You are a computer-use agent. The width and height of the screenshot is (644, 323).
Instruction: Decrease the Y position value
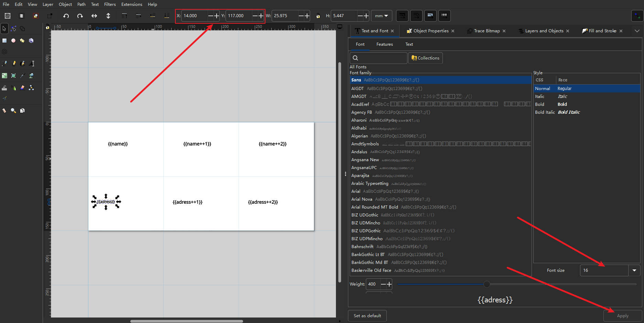coord(255,16)
